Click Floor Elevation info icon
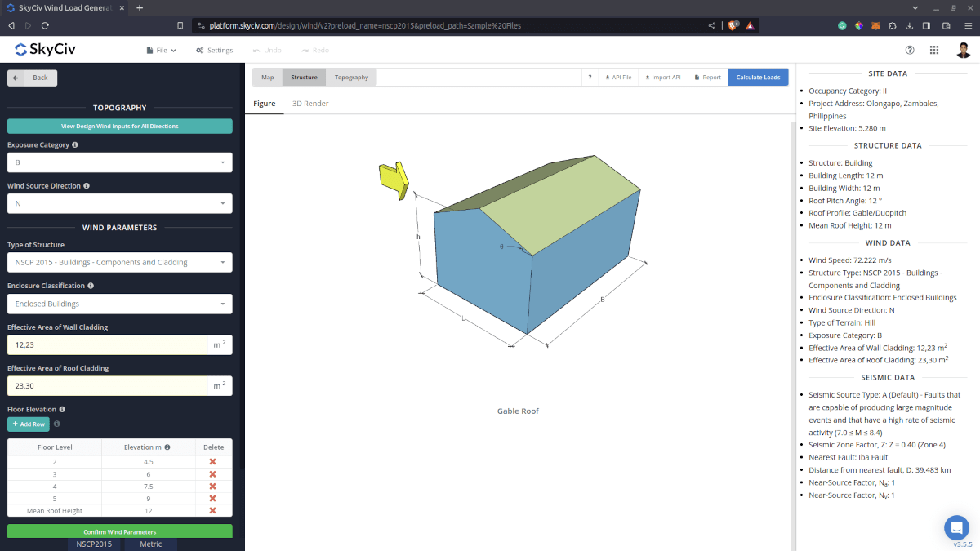The width and height of the screenshot is (980, 551). [62, 409]
